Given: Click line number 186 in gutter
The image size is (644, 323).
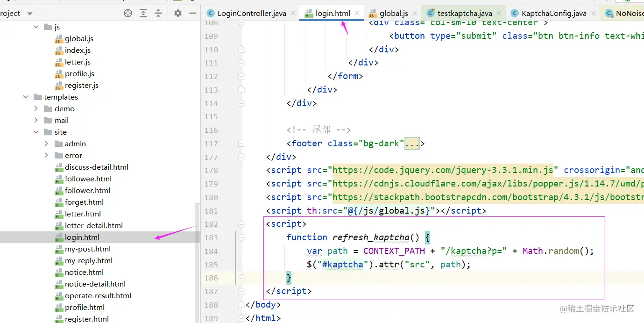Looking at the screenshot, I should pos(211,278).
